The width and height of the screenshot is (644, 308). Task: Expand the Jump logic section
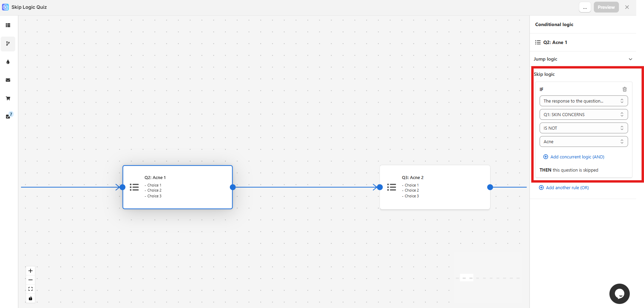(x=583, y=59)
